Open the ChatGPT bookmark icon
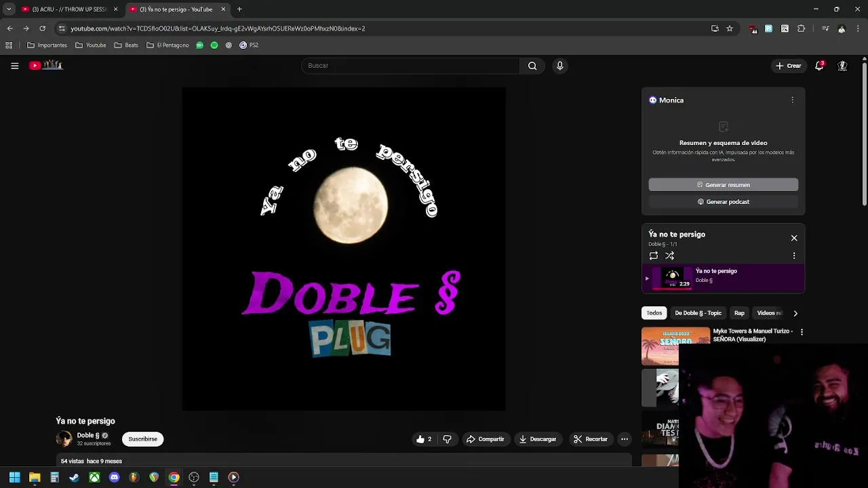 (x=229, y=45)
